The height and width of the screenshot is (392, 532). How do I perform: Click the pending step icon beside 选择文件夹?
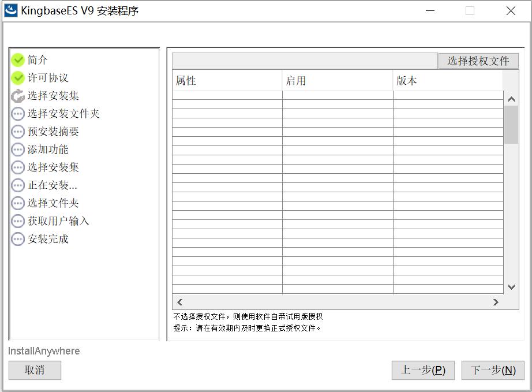18,203
